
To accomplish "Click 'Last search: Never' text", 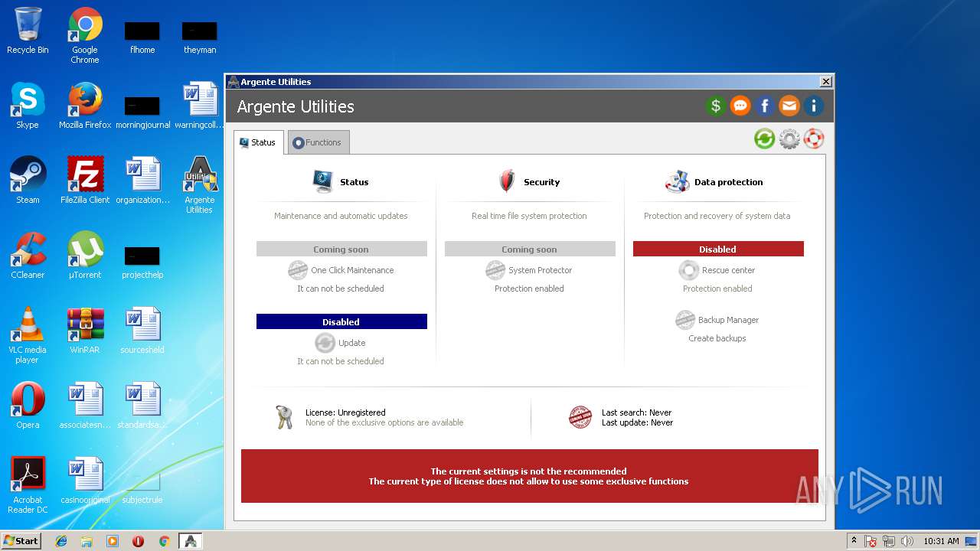I will tap(637, 412).
